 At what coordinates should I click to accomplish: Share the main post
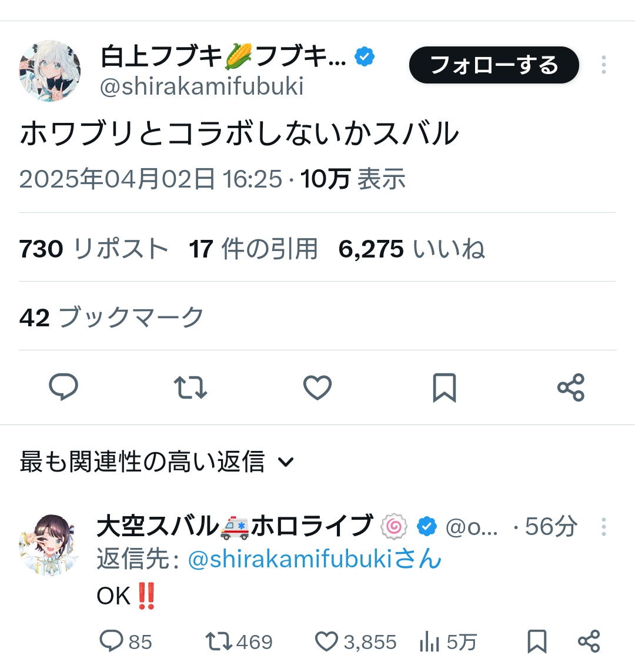coord(571,387)
